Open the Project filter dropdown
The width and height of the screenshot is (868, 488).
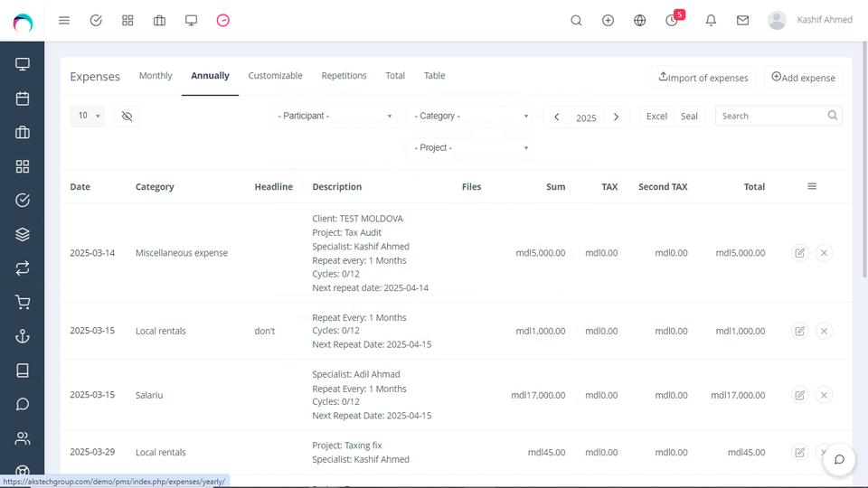tap(469, 148)
